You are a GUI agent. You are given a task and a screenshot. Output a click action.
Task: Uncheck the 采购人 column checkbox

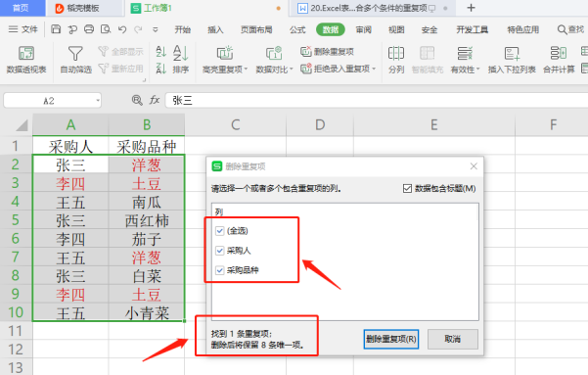point(220,251)
